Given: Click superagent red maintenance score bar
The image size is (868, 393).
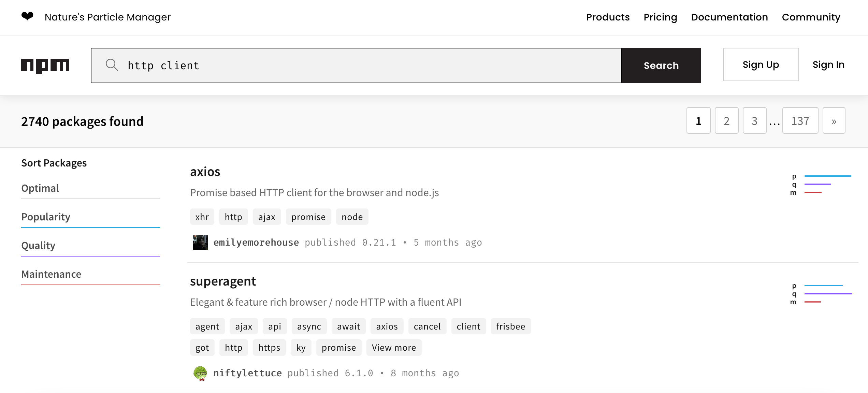Looking at the screenshot, I should 813,302.
